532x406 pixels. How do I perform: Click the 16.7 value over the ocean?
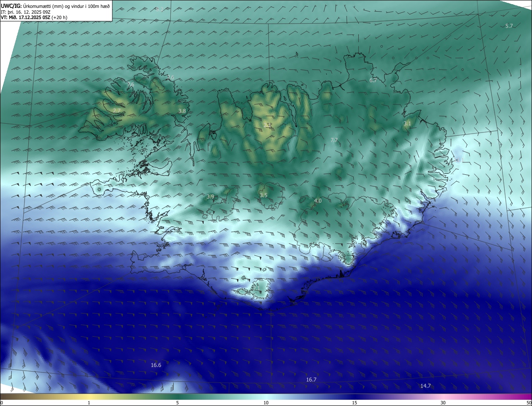tap(311, 379)
